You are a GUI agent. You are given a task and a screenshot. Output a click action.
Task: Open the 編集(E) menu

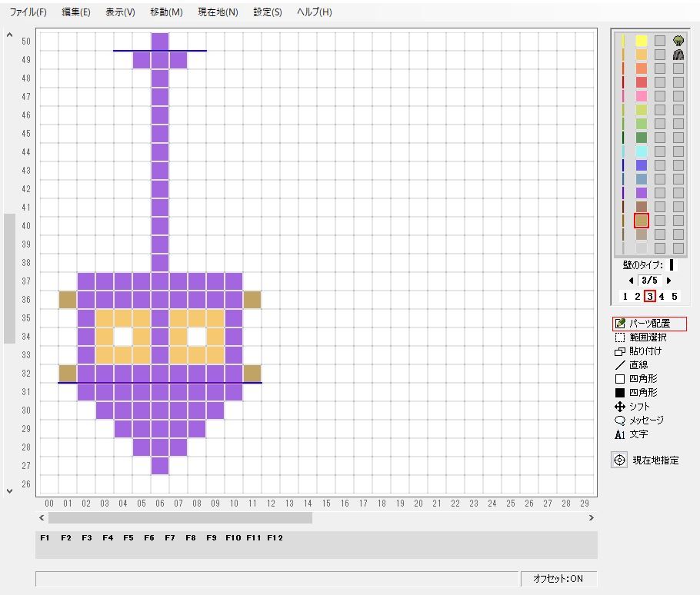(76, 12)
